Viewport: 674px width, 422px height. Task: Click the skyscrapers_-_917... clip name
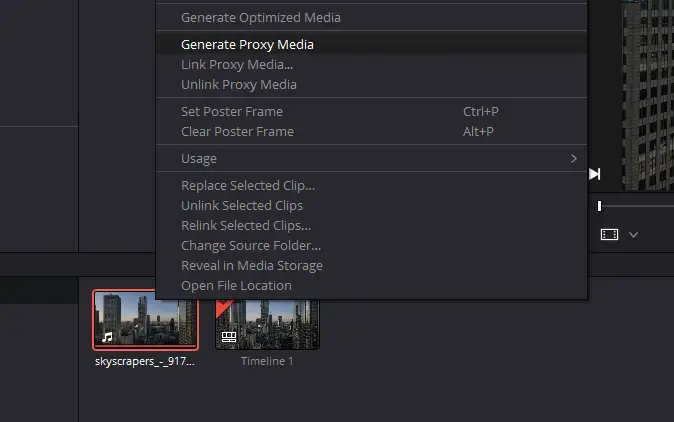click(x=144, y=361)
